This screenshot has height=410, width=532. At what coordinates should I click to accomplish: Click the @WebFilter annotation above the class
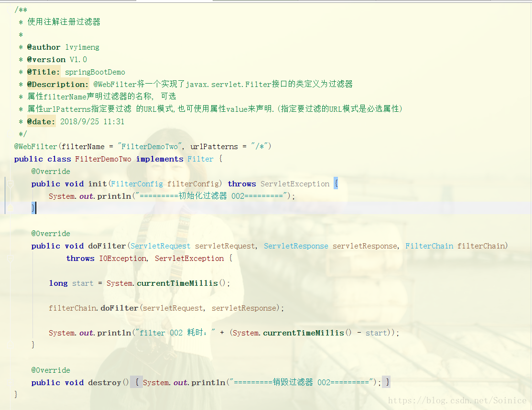(x=36, y=147)
